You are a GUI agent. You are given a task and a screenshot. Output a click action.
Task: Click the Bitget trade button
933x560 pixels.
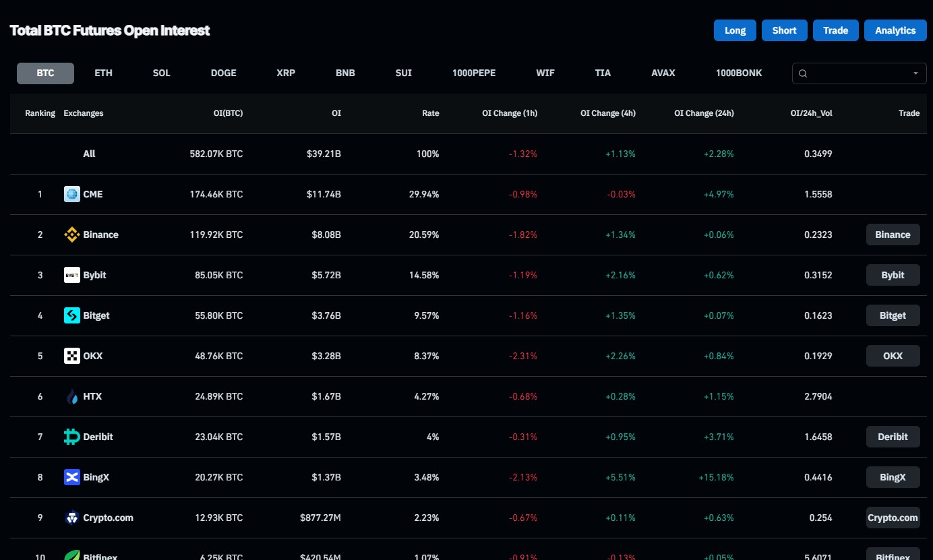click(x=893, y=315)
